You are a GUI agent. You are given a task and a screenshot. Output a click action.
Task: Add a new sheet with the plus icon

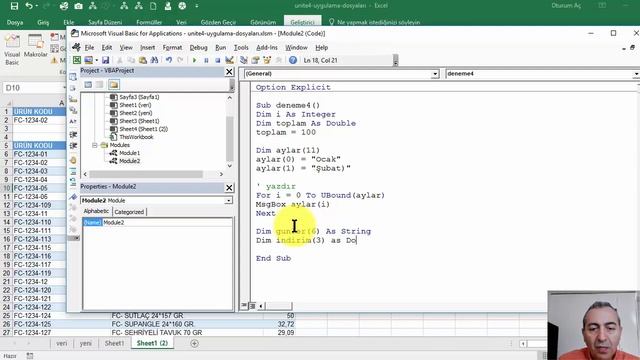click(194, 343)
